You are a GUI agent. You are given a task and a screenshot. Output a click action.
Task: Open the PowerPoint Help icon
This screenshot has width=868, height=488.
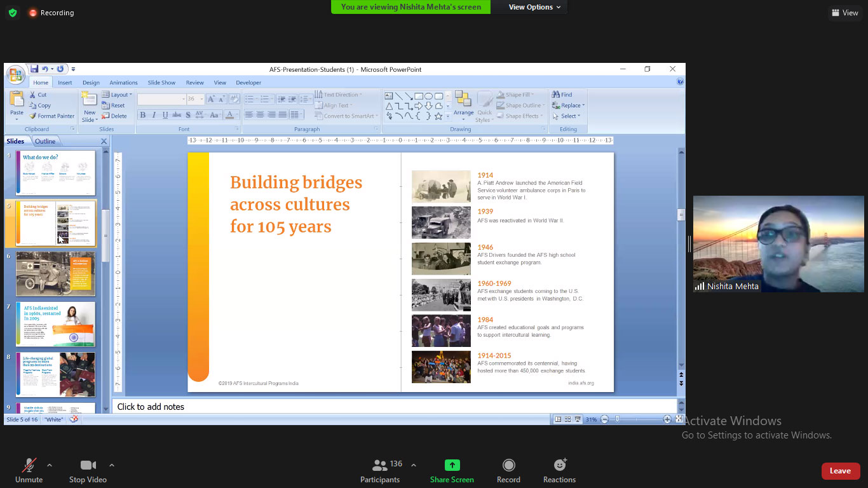681,82
